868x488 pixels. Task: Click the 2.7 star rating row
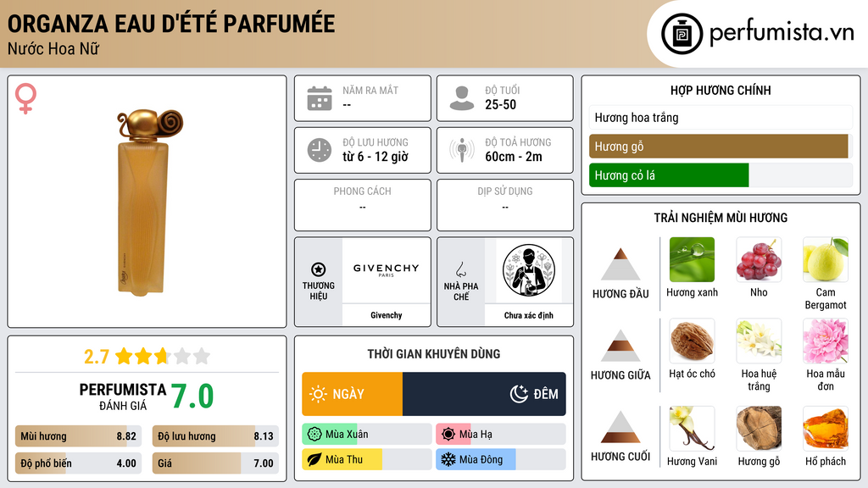pyautogui.click(x=147, y=357)
